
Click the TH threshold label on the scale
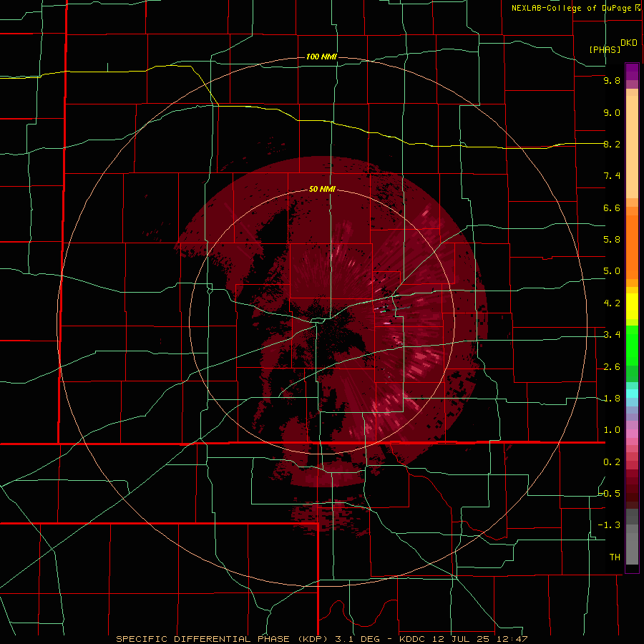click(x=615, y=557)
